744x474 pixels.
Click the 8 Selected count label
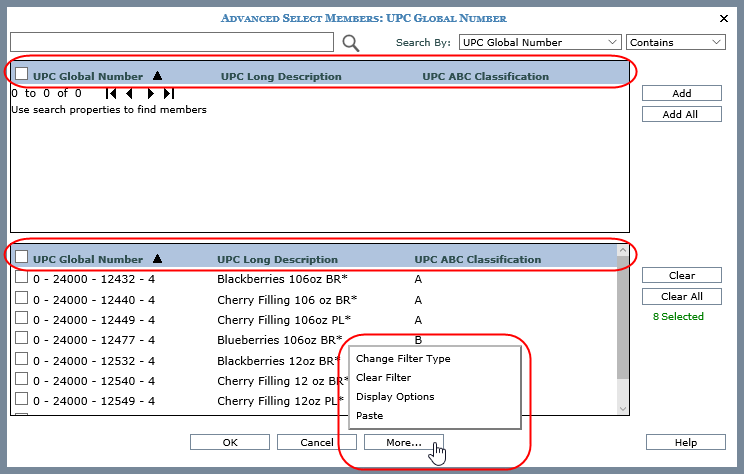[678, 316]
